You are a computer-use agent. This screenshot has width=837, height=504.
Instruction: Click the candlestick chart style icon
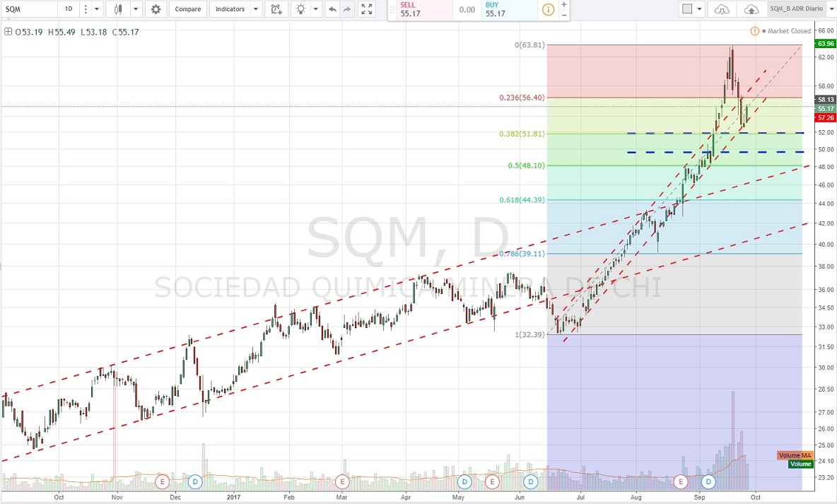click(x=118, y=9)
